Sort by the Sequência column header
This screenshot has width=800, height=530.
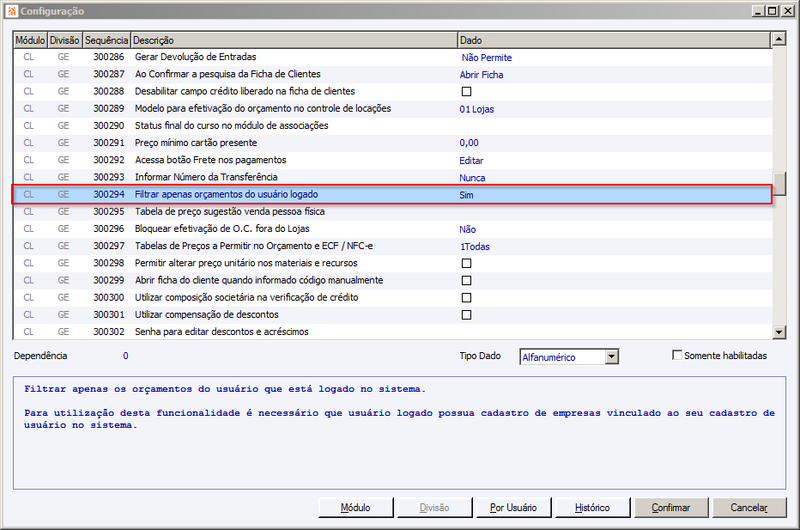pos(106,40)
